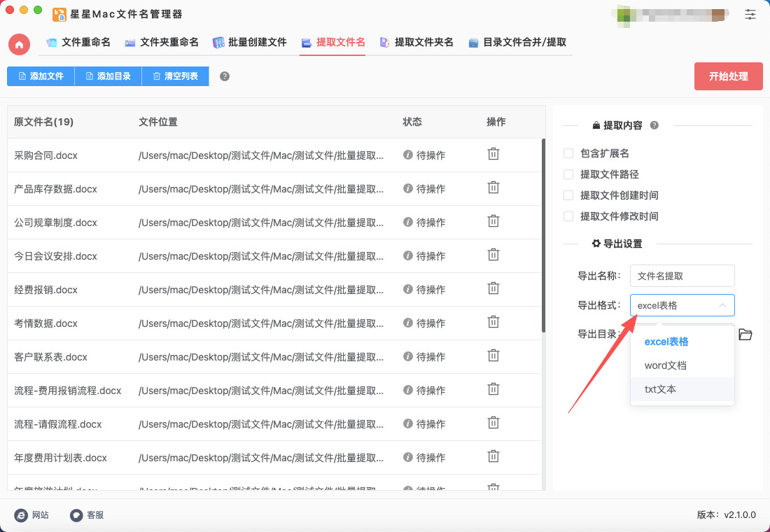
Task: Open the settings sliders icon at top right
Action: click(750, 14)
